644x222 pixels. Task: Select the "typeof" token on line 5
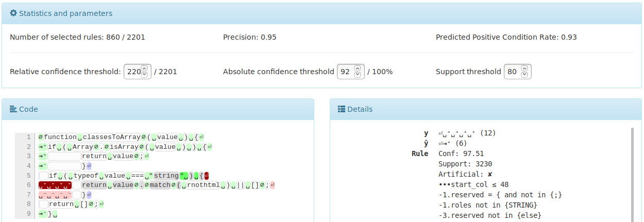coord(86,176)
